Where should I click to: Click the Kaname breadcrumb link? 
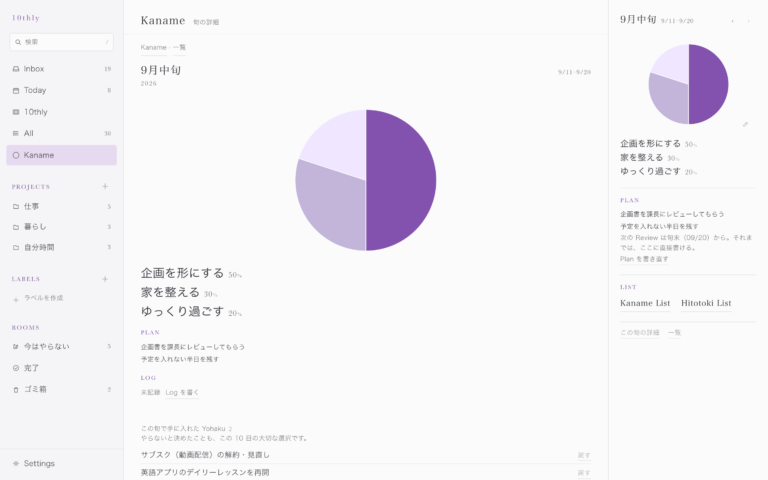(x=153, y=48)
